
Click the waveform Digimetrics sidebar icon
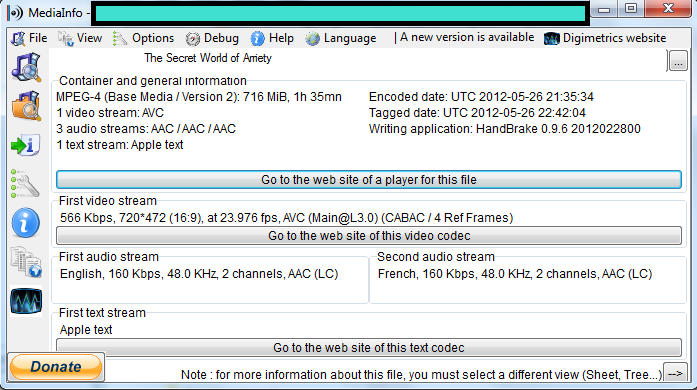26,301
